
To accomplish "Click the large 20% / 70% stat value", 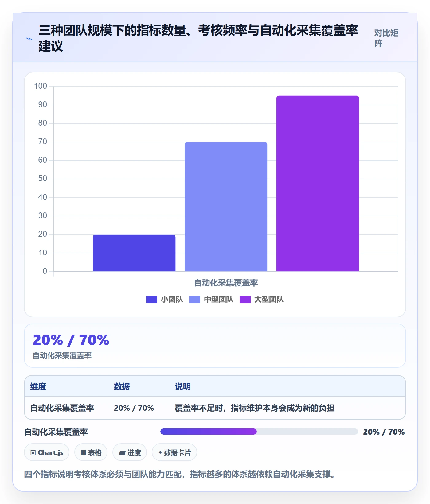I will [x=71, y=340].
